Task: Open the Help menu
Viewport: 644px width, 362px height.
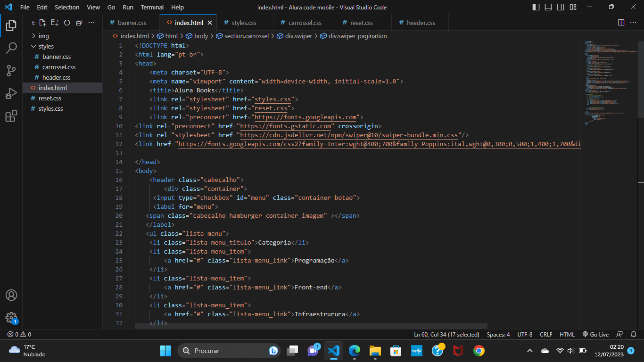Action: point(178,7)
